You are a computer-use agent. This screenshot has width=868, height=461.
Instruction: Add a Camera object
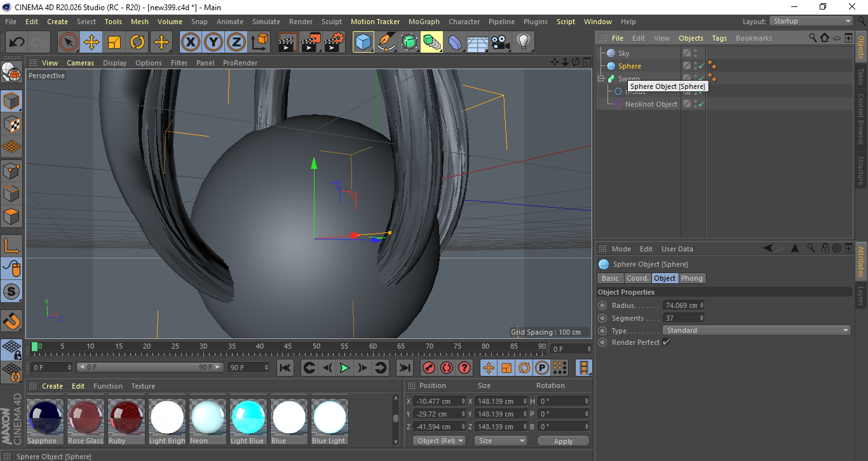pyautogui.click(x=500, y=43)
